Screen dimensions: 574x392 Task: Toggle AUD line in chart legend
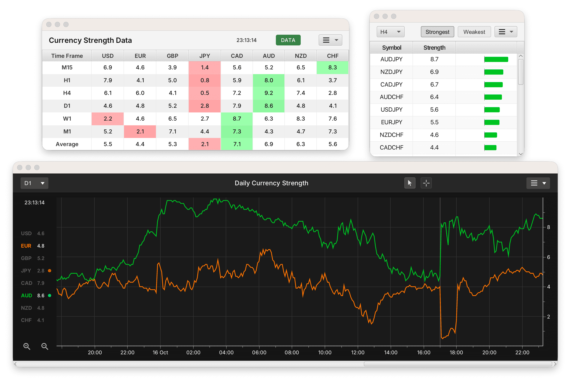(33, 295)
